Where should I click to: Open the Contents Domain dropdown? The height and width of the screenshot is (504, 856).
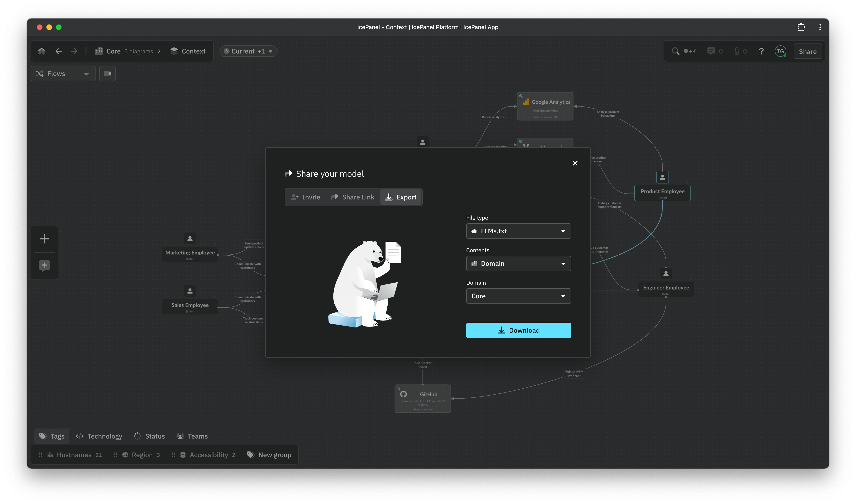[518, 263]
